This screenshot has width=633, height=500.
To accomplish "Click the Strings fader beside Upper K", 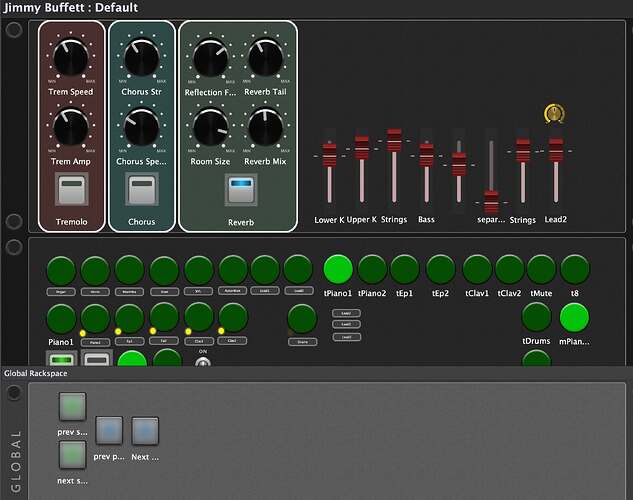I will point(394,140).
